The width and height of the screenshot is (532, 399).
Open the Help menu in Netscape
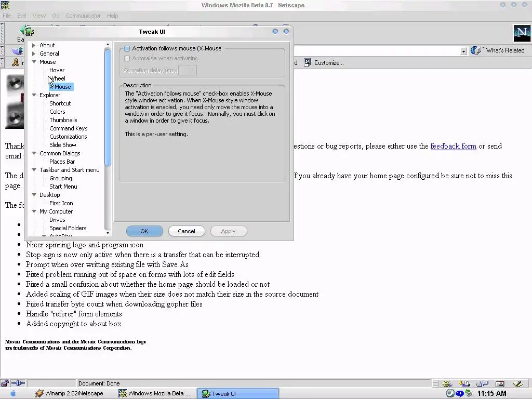pos(113,16)
